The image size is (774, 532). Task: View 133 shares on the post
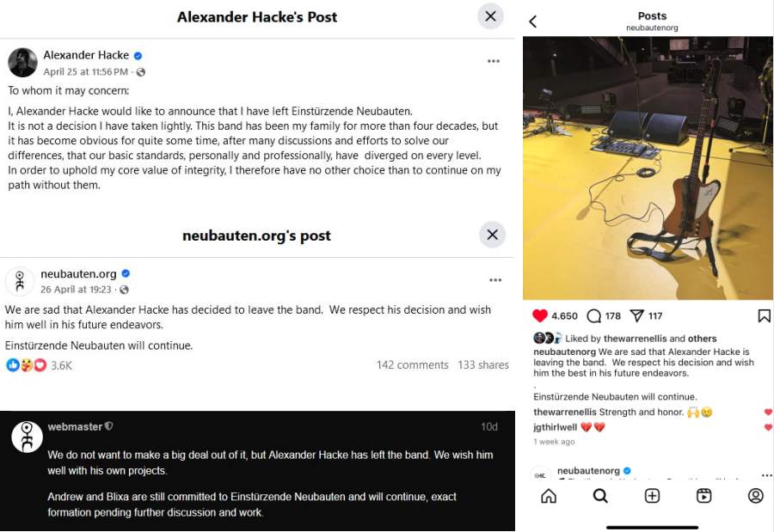[x=482, y=364]
